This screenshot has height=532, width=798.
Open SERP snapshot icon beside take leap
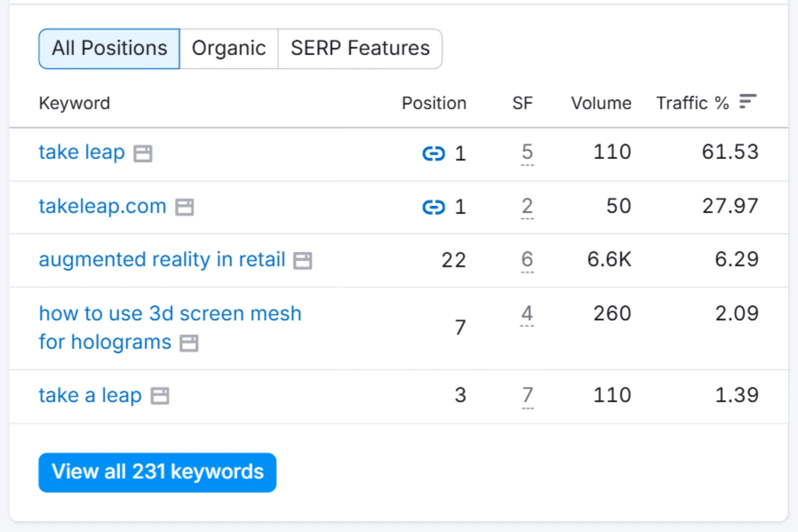point(143,153)
